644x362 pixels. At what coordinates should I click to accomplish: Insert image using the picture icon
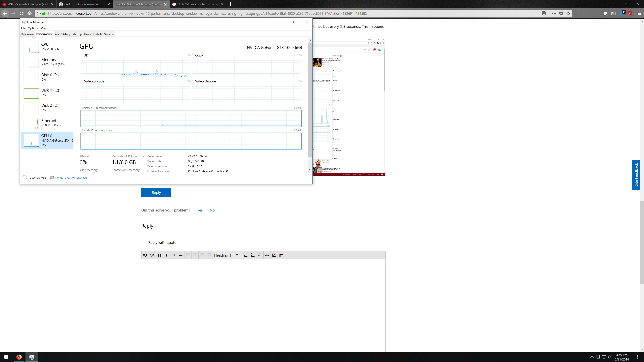(x=274, y=255)
